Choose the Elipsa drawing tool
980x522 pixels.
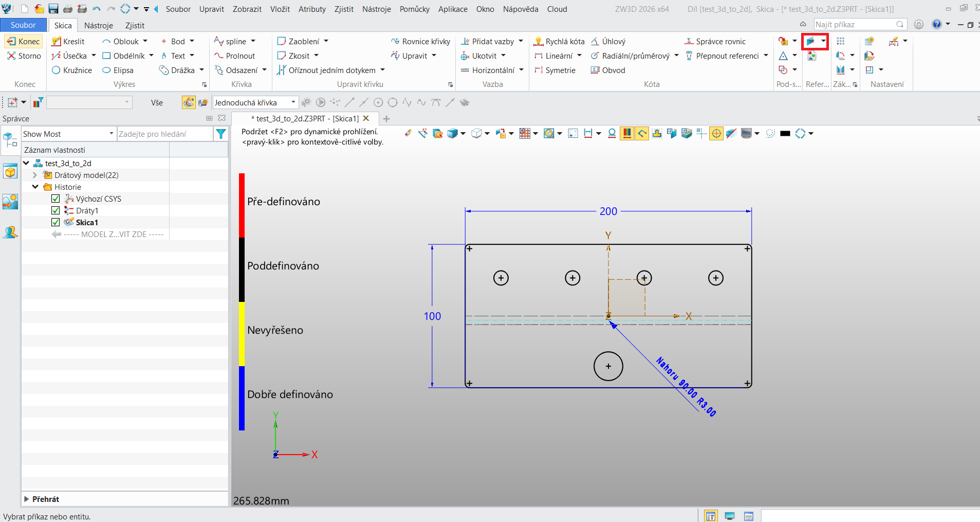click(x=118, y=70)
